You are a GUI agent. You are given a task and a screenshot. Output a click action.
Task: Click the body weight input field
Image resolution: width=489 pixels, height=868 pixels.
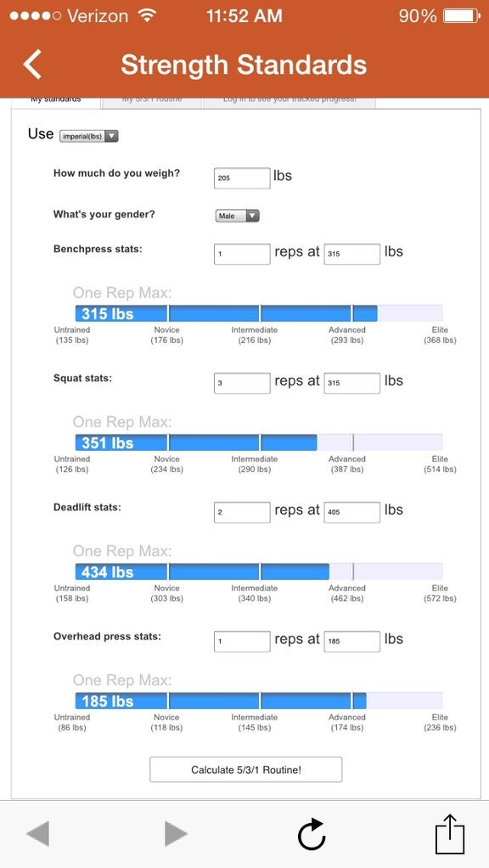(242, 178)
